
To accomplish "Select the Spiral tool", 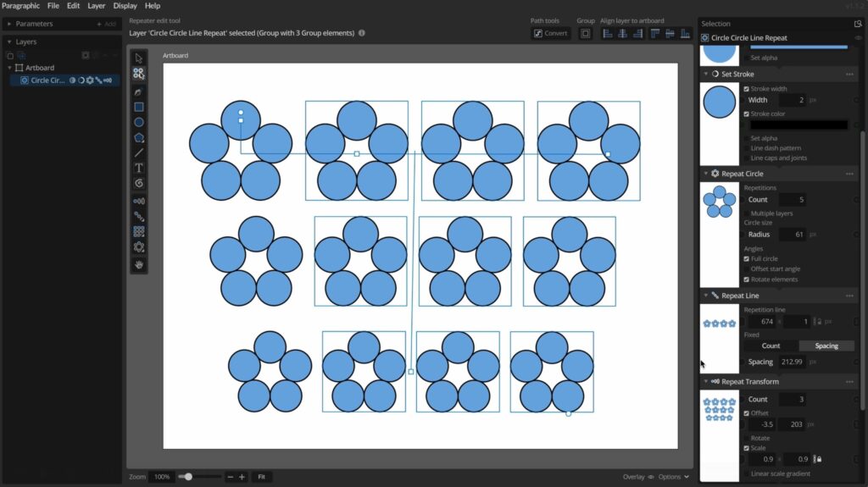I will pyautogui.click(x=139, y=183).
